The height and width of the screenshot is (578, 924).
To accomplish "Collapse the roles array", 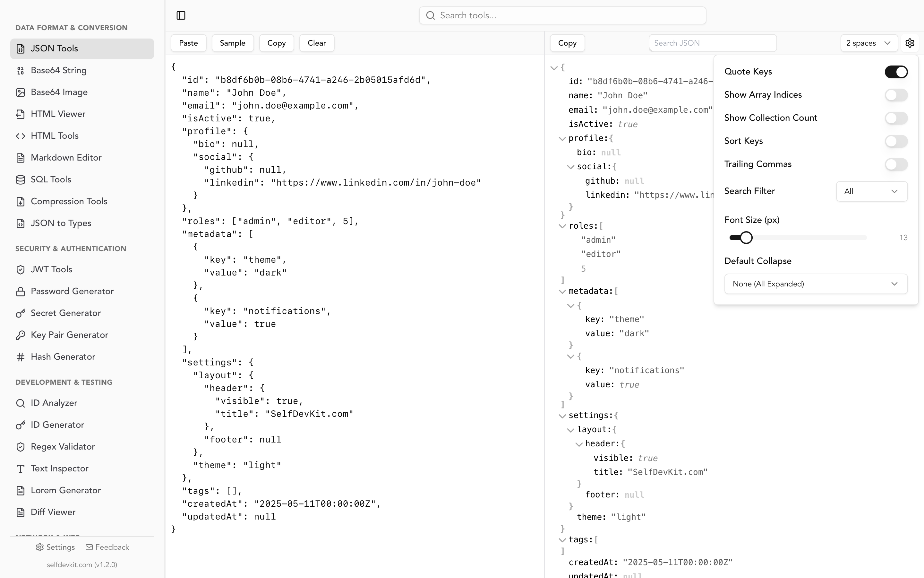I will tap(562, 226).
